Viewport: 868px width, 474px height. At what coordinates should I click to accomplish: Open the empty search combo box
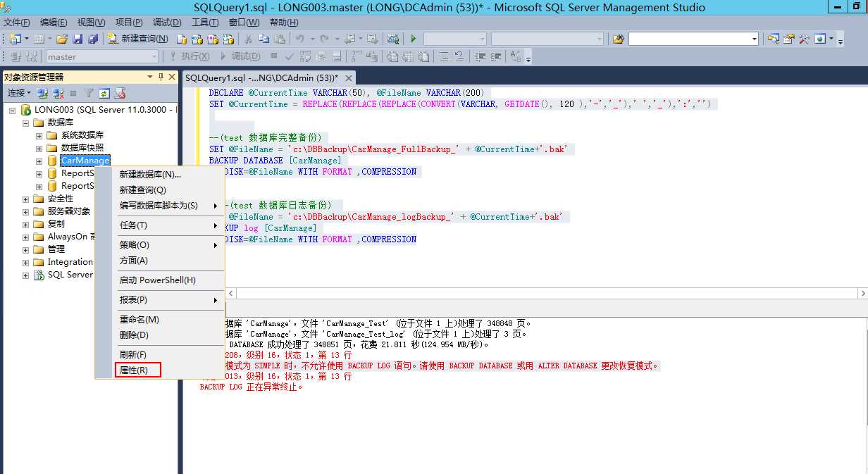coord(693,39)
